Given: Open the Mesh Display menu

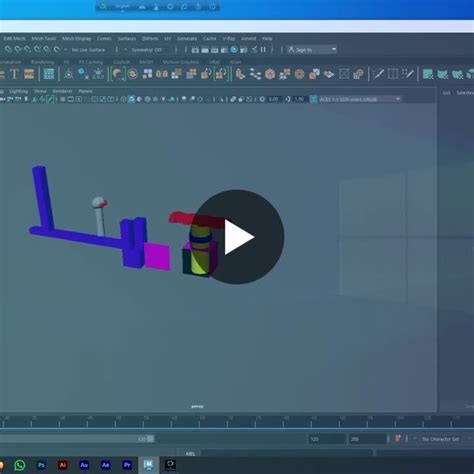Looking at the screenshot, I should 76,39.
